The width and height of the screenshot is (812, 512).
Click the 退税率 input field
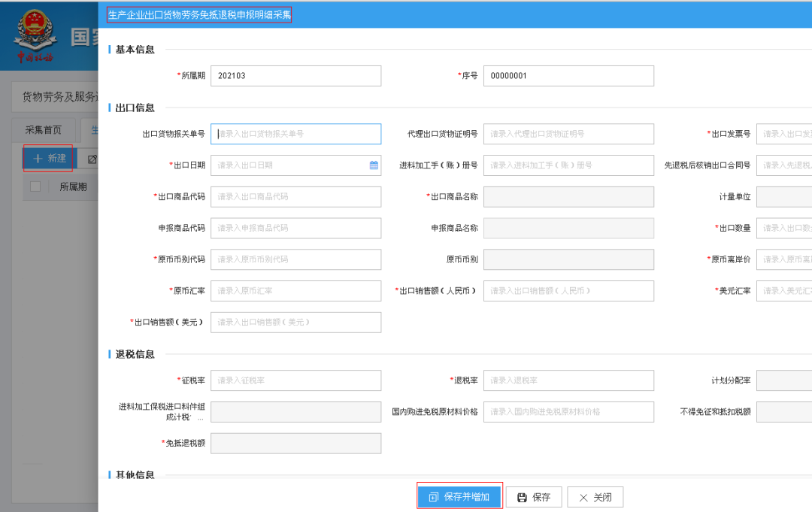(x=568, y=380)
